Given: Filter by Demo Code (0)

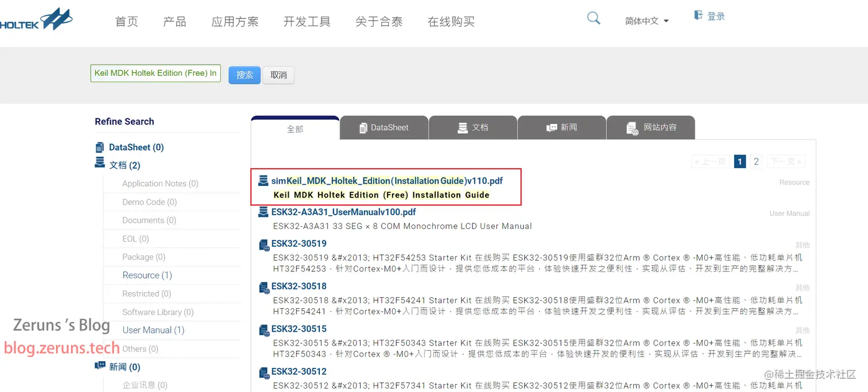Looking at the screenshot, I should coord(149,202).
